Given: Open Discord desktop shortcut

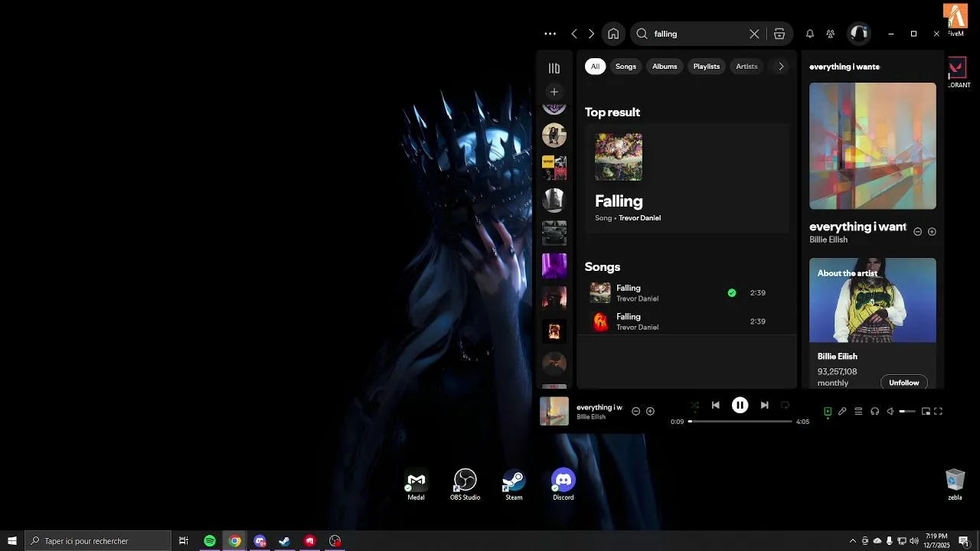Looking at the screenshot, I should (563, 485).
